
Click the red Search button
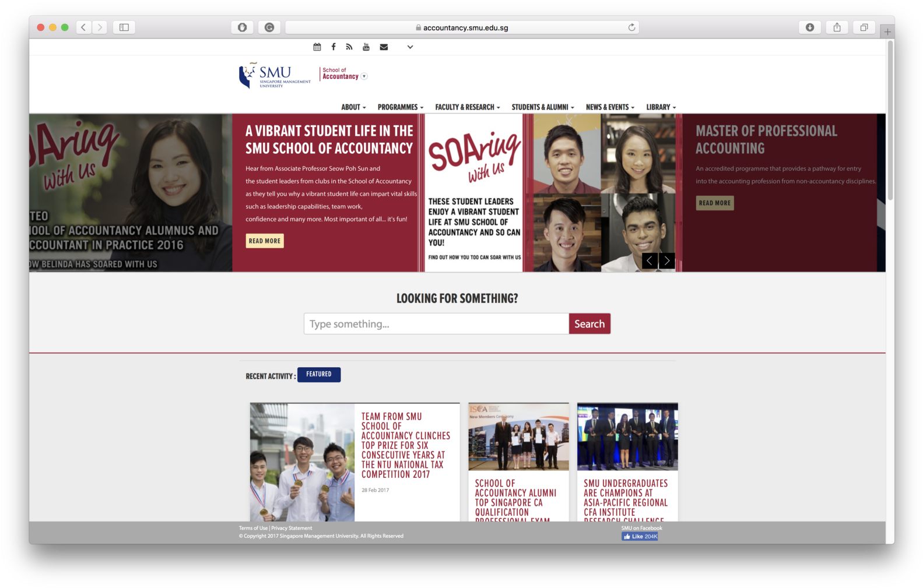(x=589, y=324)
